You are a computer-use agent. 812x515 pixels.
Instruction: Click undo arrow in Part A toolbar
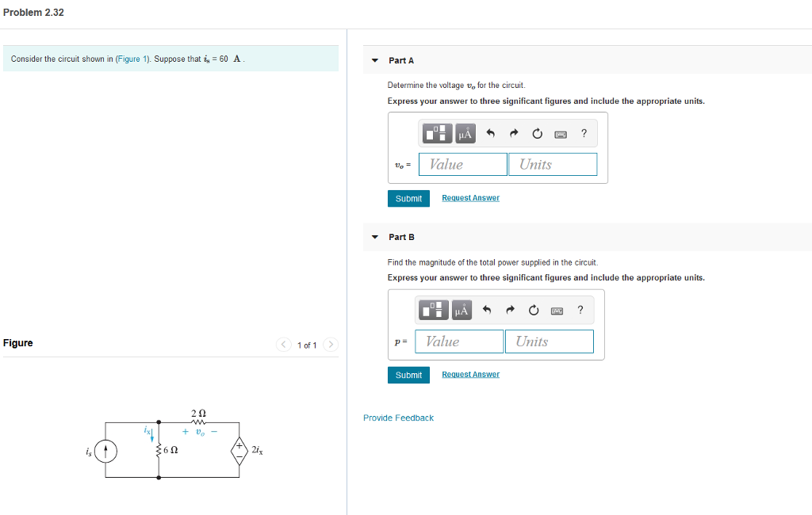click(x=490, y=134)
